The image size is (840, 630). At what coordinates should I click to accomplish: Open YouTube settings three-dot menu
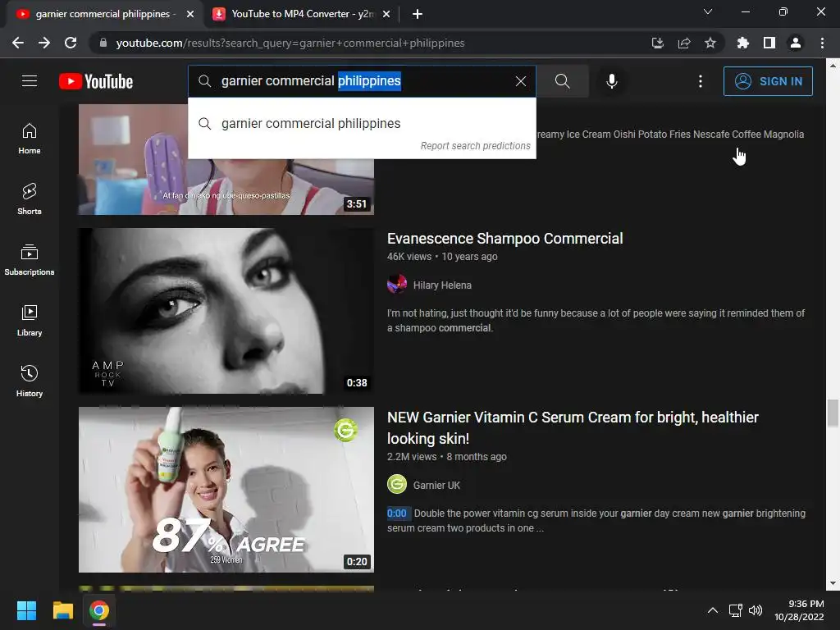click(701, 81)
